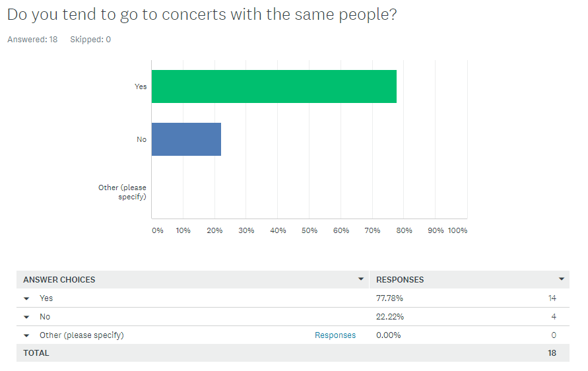Click the No chart axis label
This screenshot has height=371, width=588.
click(141, 139)
